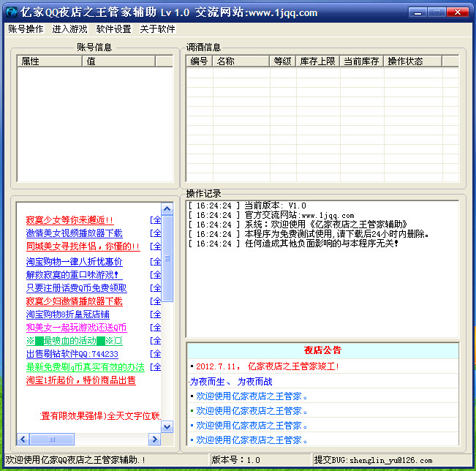Open link 解救寂寞的重口味游戏!
The width and height of the screenshot is (476, 471).
[x=75, y=275]
